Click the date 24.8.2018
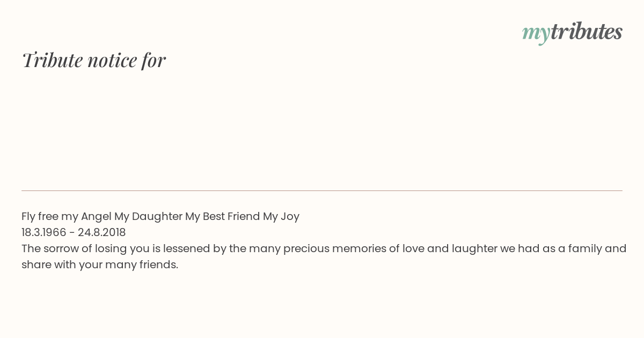 102,232
